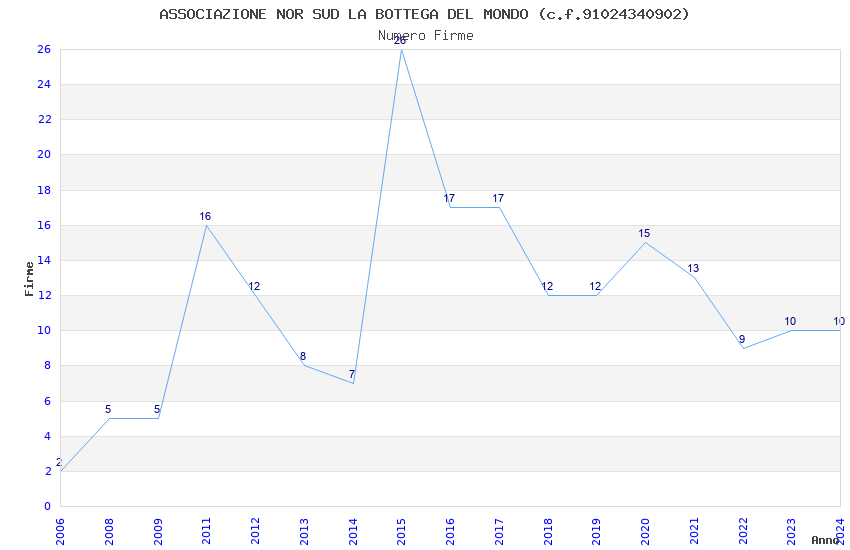The image size is (850, 550).
Task: Select the peak data point labeled 26
Action: (x=402, y=49)
